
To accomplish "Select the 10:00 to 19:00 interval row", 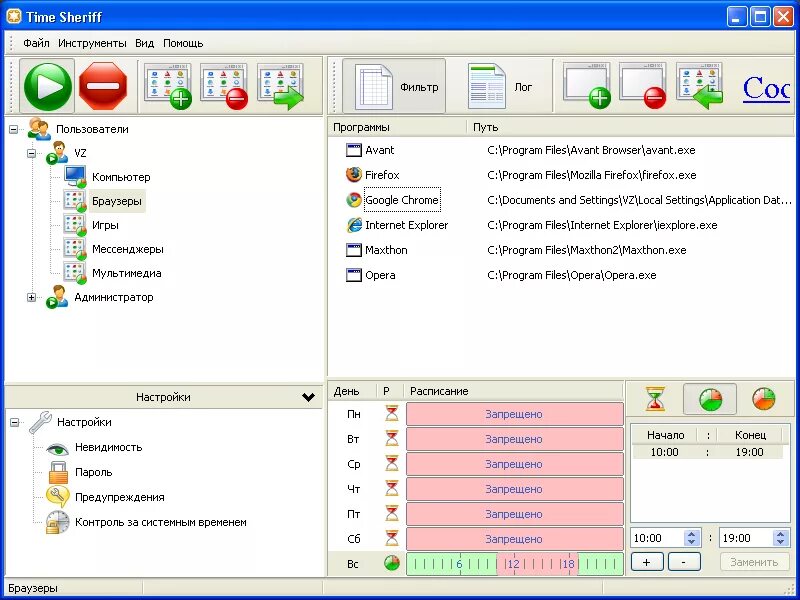I will (707, 452).
